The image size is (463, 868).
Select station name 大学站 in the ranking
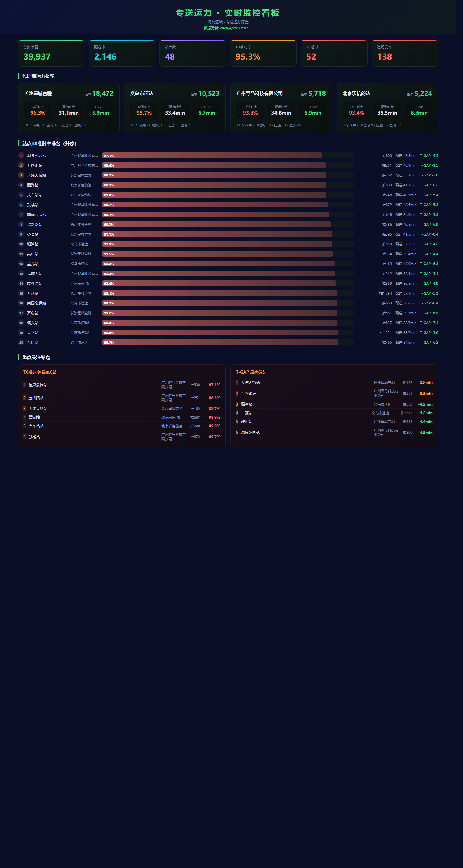pos(33,332)
